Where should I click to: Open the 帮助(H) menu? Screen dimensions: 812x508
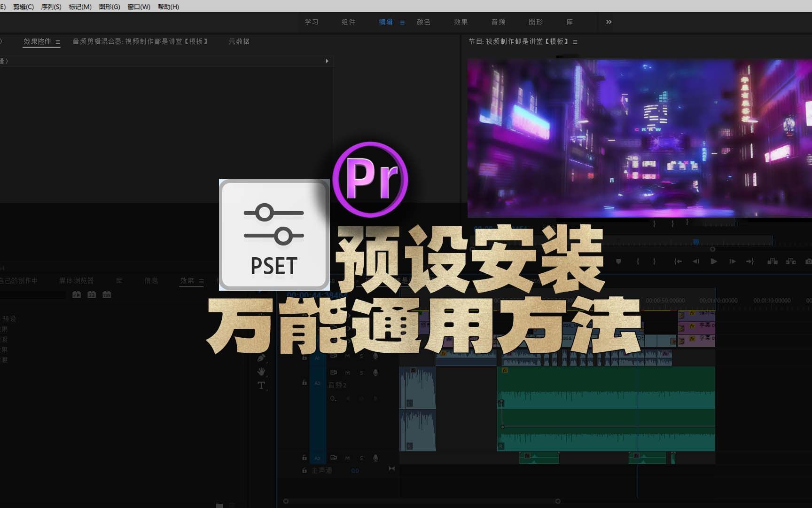[168, 7]
